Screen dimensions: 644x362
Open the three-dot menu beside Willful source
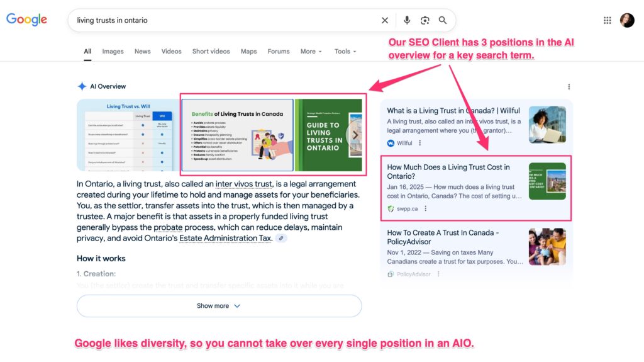(419, 143)
